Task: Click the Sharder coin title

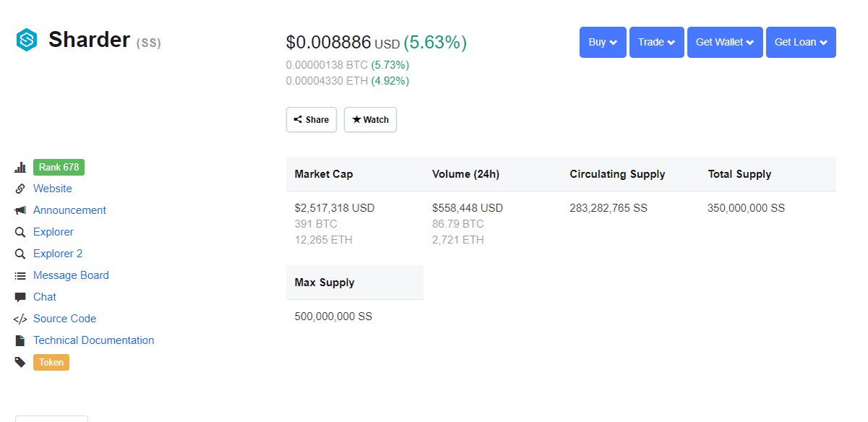Action: tap(89, 40)
